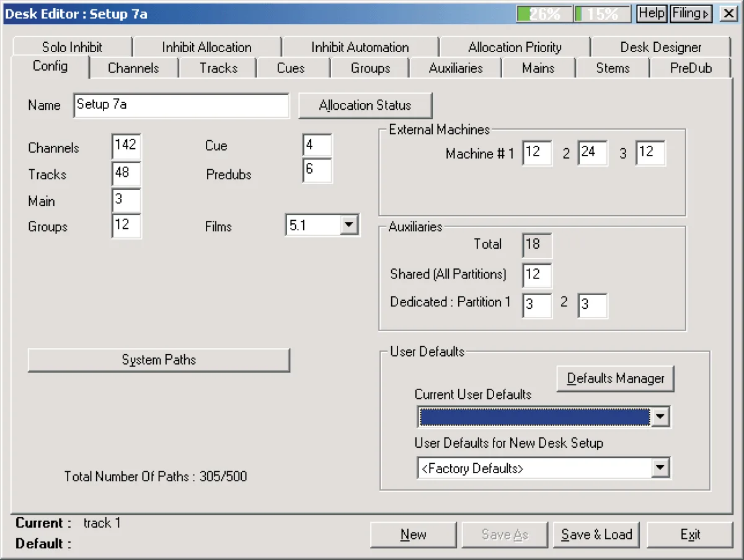Click the Main count field
The height and width of the screenshot is (560, 744).
(x=126, y=200)
